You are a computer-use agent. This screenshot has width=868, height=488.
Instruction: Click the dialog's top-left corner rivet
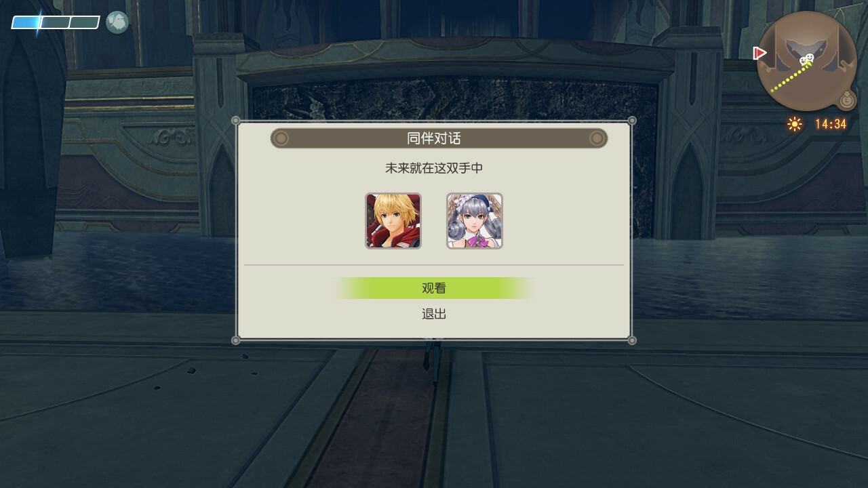236,121
